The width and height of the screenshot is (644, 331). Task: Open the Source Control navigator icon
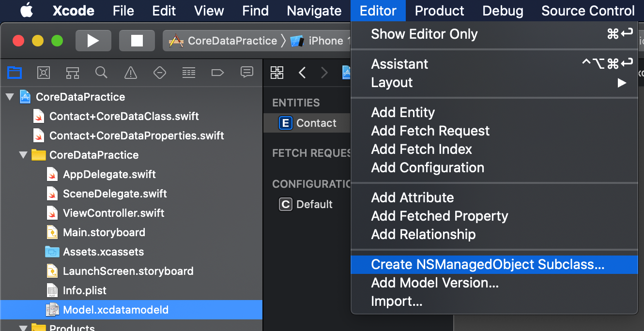(x=44, y=73)
